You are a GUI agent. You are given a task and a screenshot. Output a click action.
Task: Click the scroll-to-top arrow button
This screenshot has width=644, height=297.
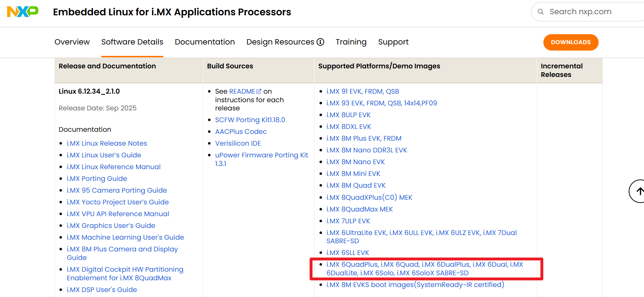coord(639,191)
